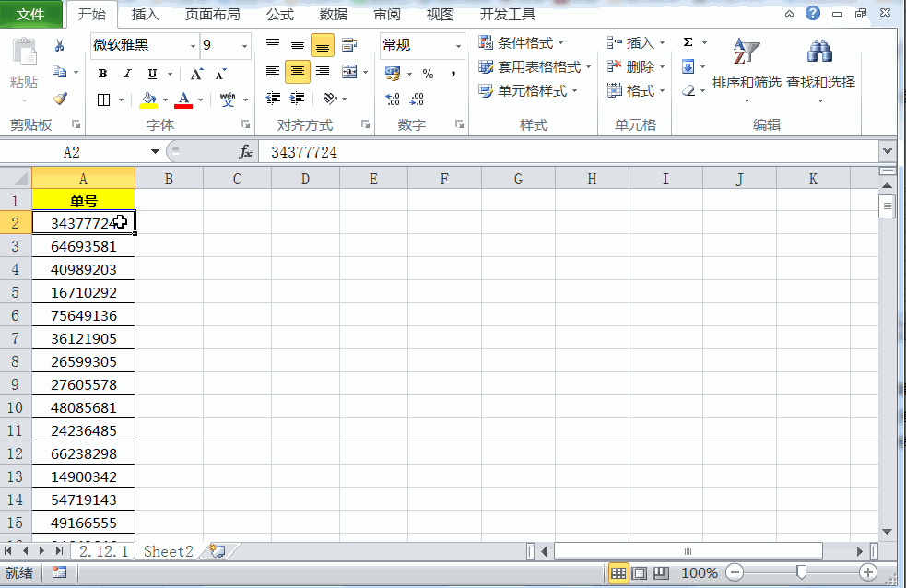Click the increase decimal icon
Screen dimensions: 906x588
click(393, 100)
